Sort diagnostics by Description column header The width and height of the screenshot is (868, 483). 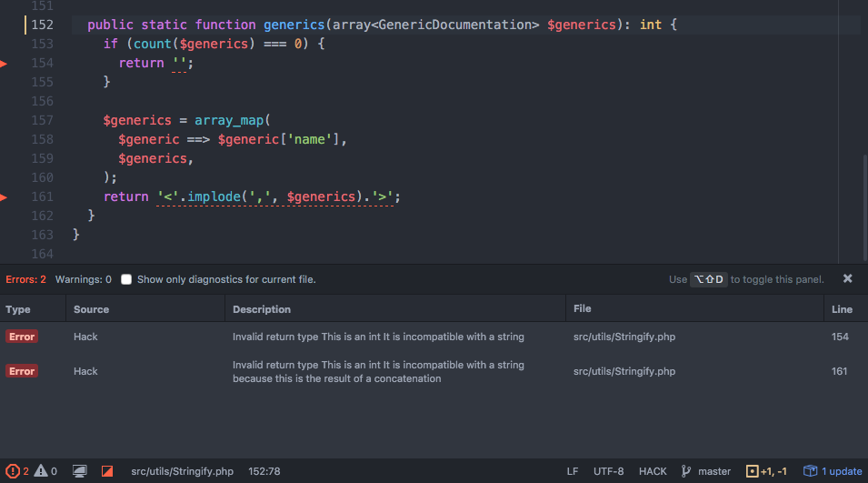pyautogui.click(x=395, y=309)
